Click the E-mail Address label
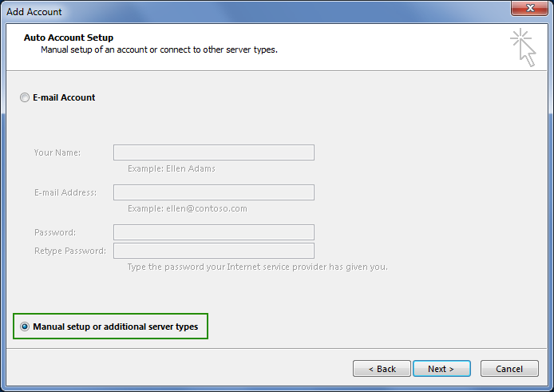Viewport: 554px width, 392px height. pos(65,192)
